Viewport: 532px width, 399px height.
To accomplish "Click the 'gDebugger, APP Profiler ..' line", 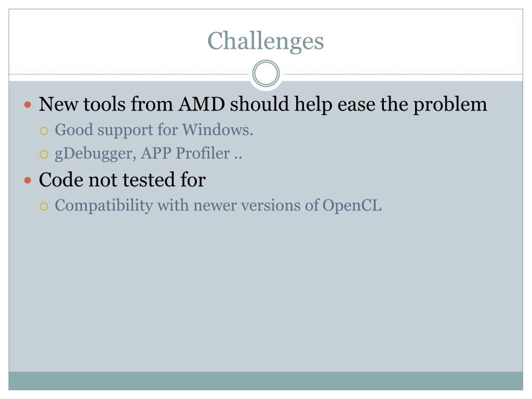I will click(x=149, y=153).
